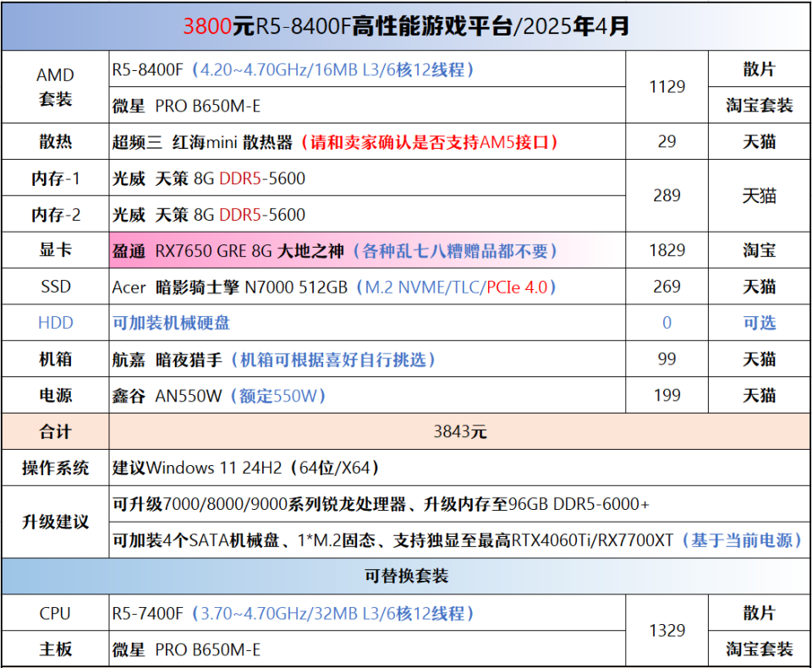Image resolution: width=812 pixels, height=668 pixels.
Task: Click "散片" in the R5-8400F row
Action: click(760, 68)
